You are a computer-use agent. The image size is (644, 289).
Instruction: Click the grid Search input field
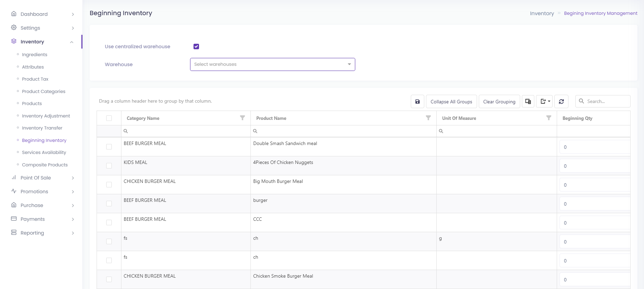(x=603, y=101)
